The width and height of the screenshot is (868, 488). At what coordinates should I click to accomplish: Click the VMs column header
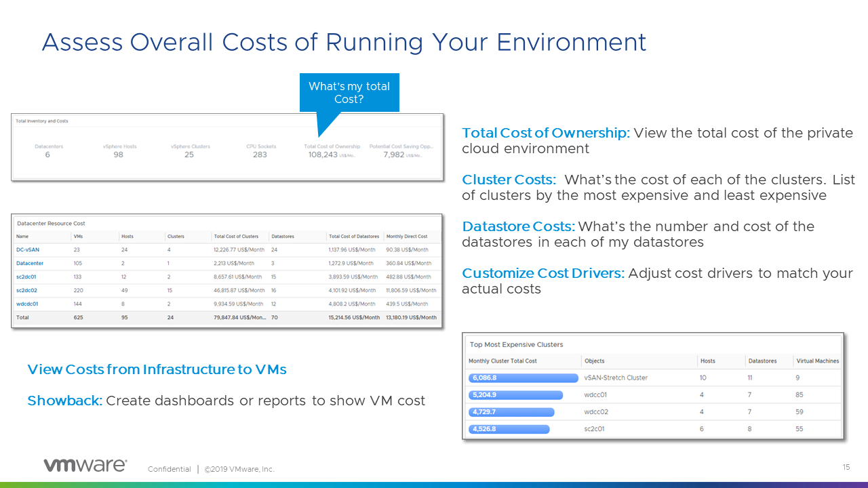(x=77, y=237)
